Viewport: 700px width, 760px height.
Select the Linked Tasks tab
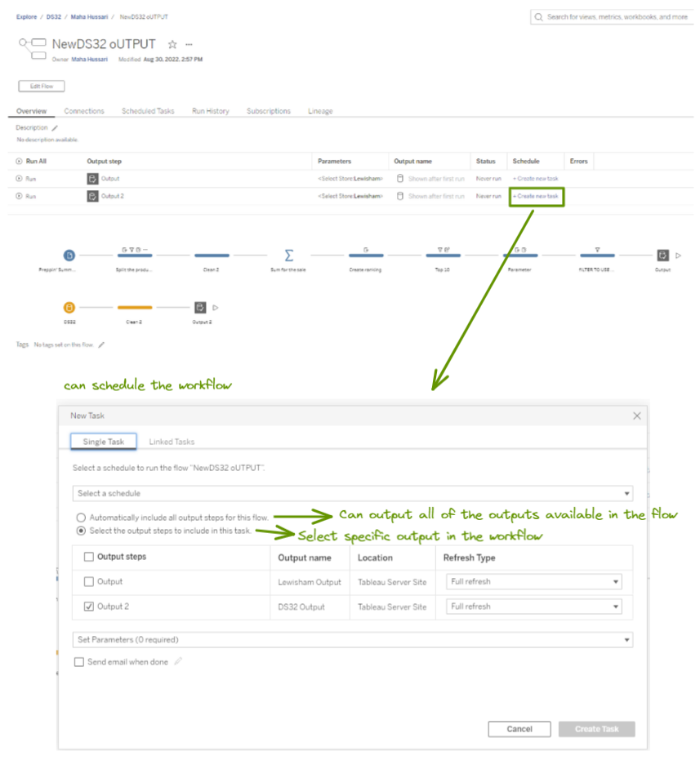click(x=172, y=442)
